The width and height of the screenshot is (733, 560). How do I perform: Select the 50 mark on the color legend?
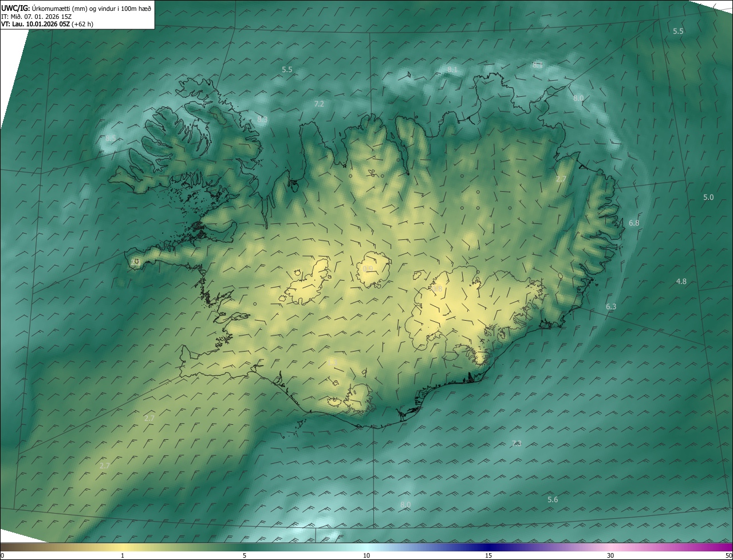(x=728, y=555)
